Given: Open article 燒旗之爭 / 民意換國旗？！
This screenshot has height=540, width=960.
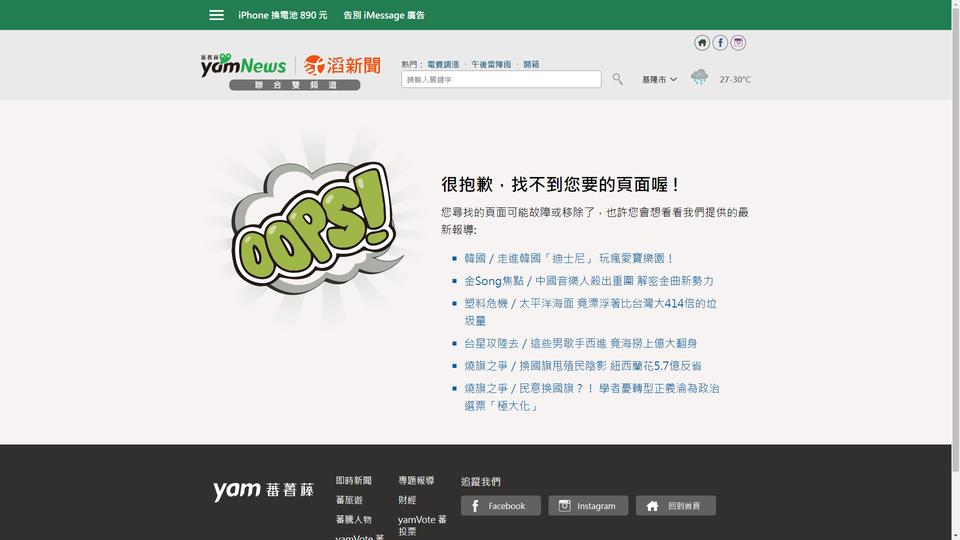Looking at the screenshot, I should [591, 397].
